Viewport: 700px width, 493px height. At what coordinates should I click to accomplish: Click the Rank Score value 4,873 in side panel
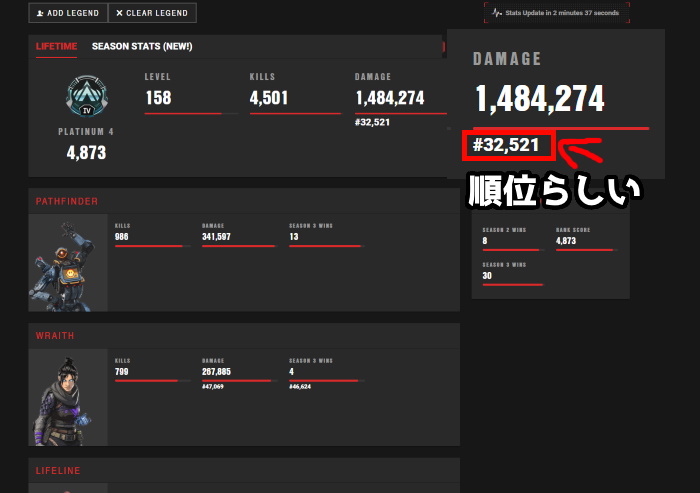tap(566, 241)
